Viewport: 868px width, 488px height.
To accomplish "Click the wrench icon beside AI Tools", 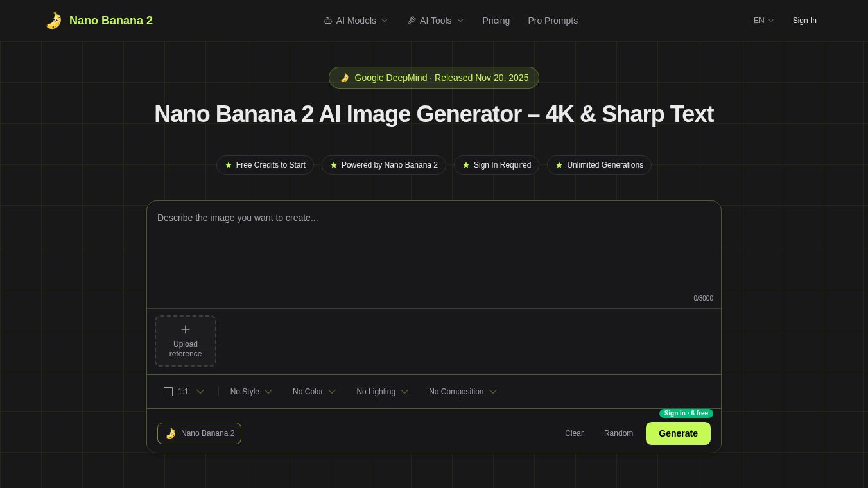I will click(x=412, y=21).
